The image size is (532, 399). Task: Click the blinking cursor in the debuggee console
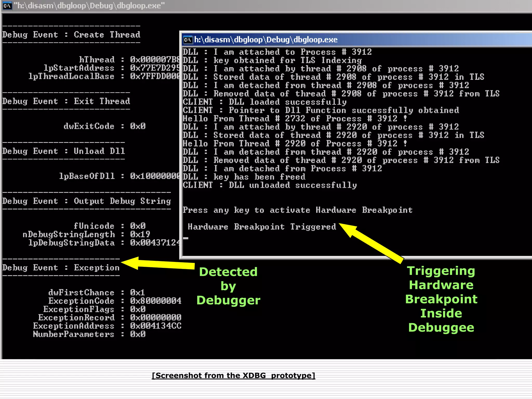[185, 238]
